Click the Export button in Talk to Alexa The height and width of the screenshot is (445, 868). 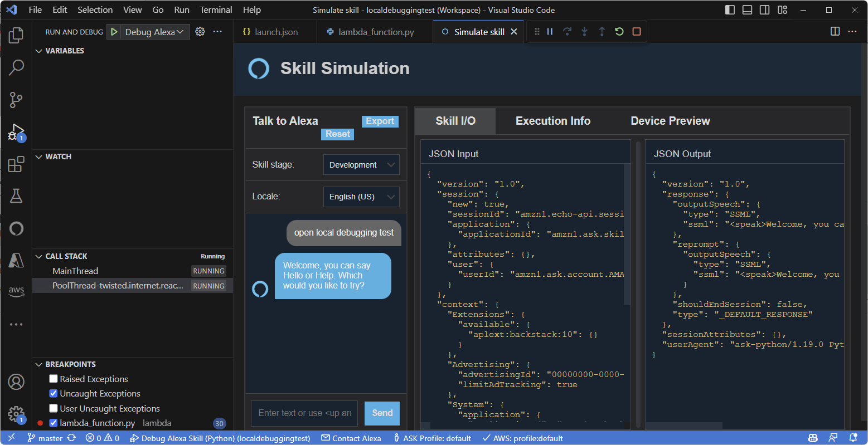380,121
